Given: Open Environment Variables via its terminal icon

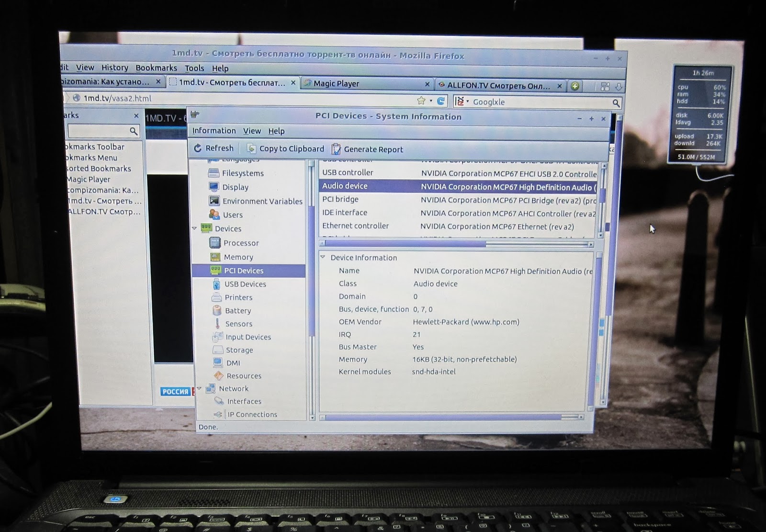Looking at the screenshot, I should pos(214,201).
